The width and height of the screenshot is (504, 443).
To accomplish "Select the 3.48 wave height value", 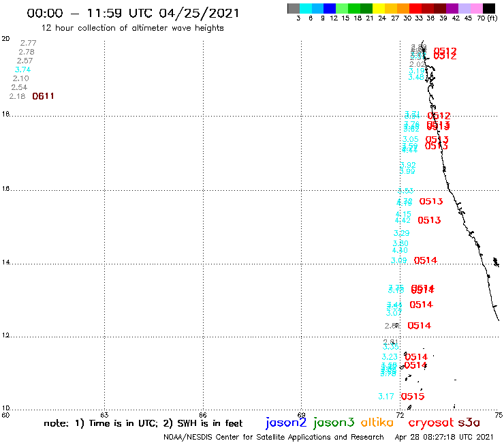I will (x=416, y=77).
